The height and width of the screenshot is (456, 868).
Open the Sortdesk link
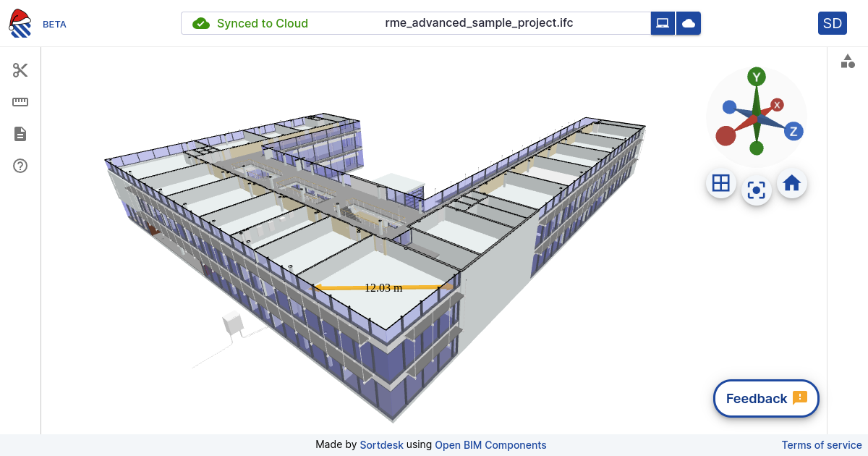pos(381,445)
